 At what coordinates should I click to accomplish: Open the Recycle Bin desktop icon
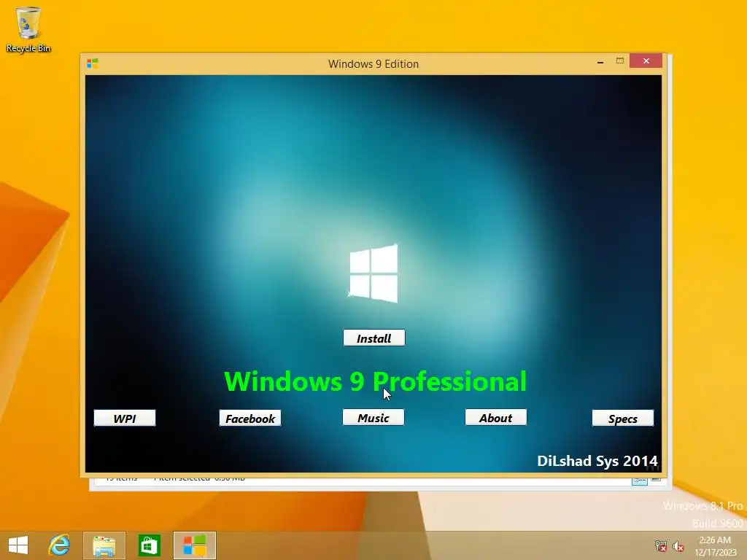(28, 29)
